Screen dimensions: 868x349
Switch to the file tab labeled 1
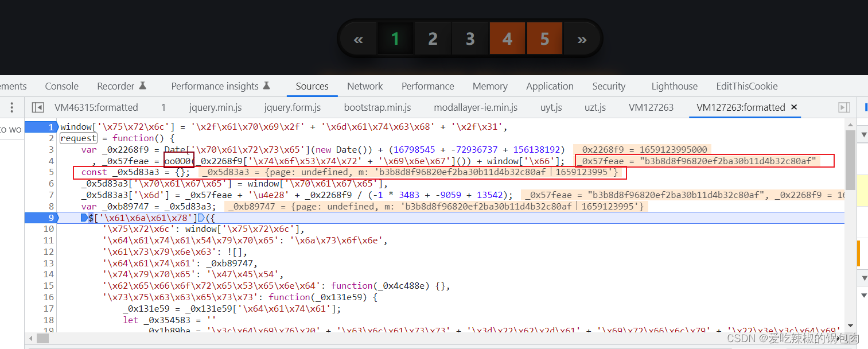click(x=164, y=107)
